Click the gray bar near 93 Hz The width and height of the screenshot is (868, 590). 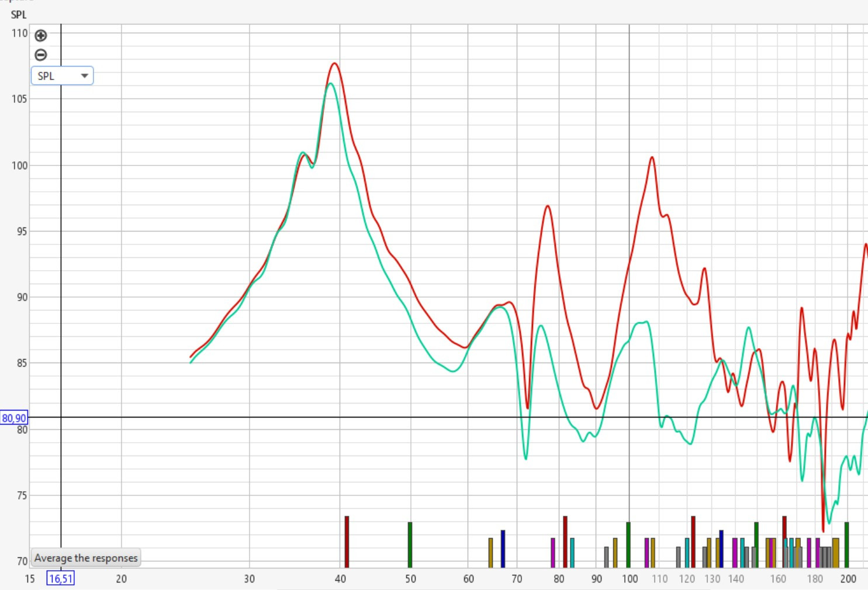tap(606, 557)
